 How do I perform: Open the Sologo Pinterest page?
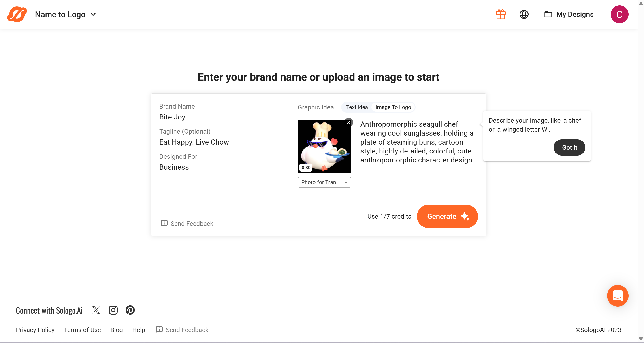point(130,310)
